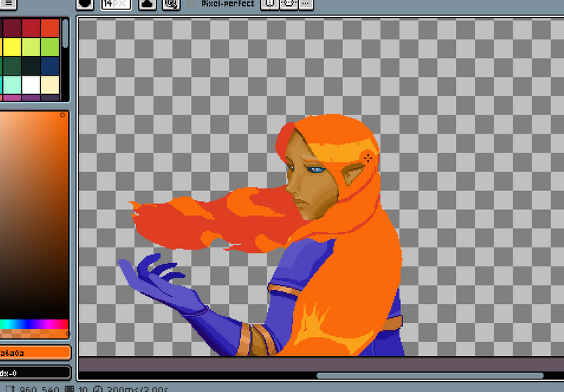Image resolution: width=564 pixels, height=392 pixels.
Task: Pick the bright yellow palette swatch
Action: click(12, 47)
